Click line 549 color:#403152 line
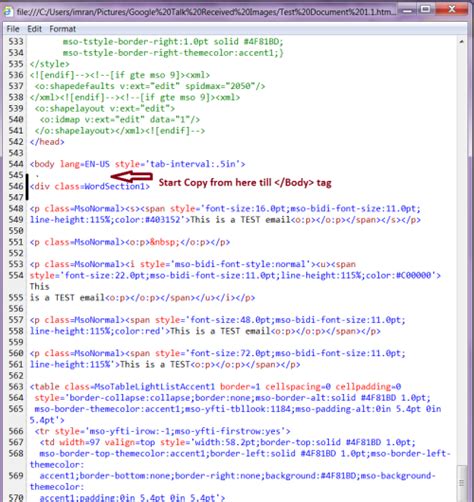This screenshot has width=474, height=502. (225, 220)
